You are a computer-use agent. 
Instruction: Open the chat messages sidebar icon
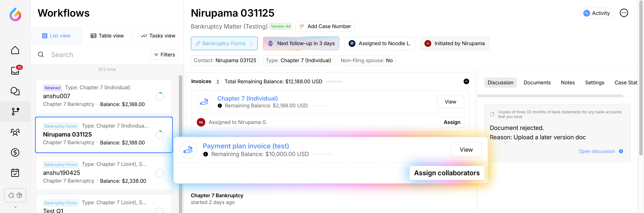tap(15, 91)
